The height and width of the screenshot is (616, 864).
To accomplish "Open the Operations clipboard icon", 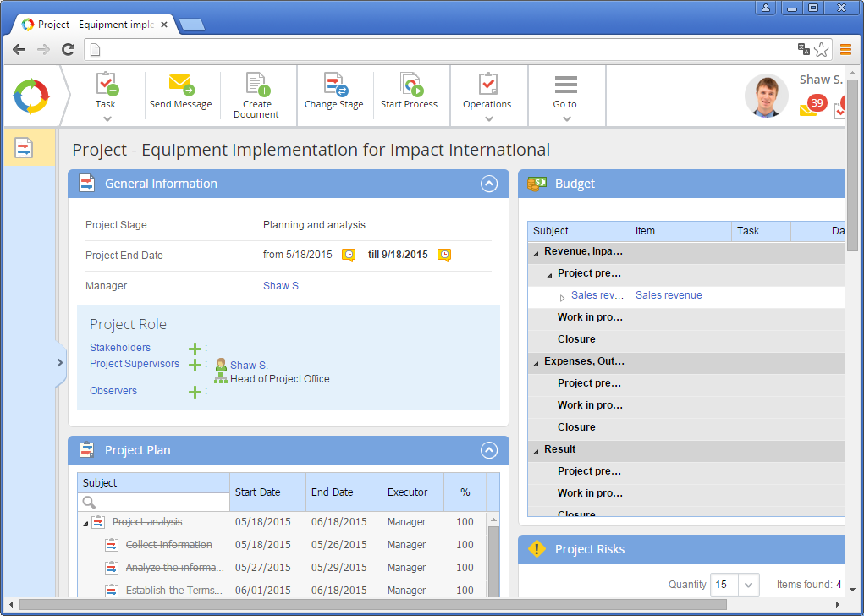I will click(487, 84).
